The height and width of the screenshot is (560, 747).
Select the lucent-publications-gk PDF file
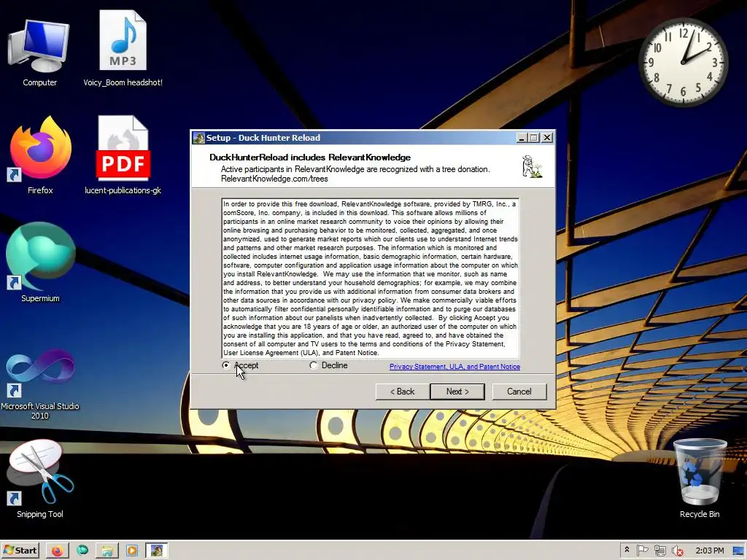pos(123,156)
